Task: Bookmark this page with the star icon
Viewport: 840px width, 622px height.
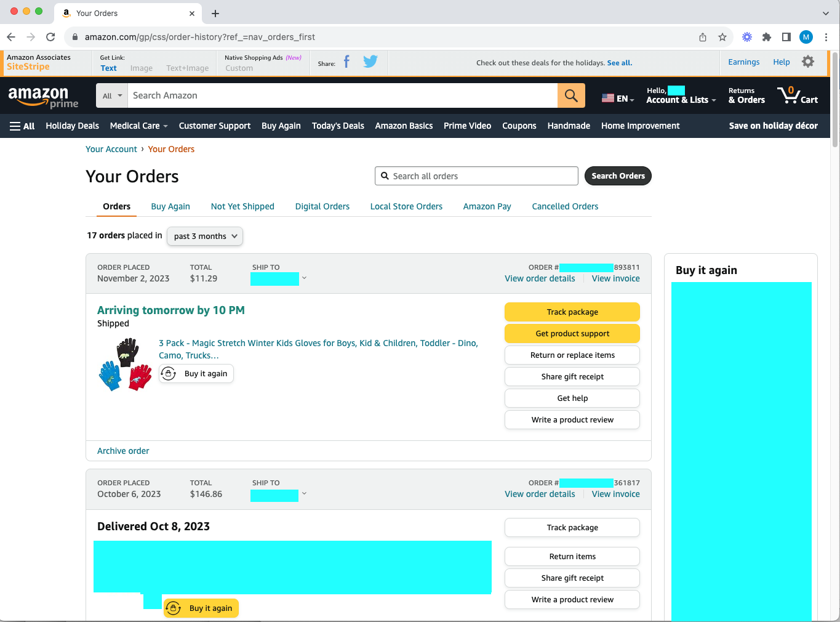Action: (x=722, y=37)
